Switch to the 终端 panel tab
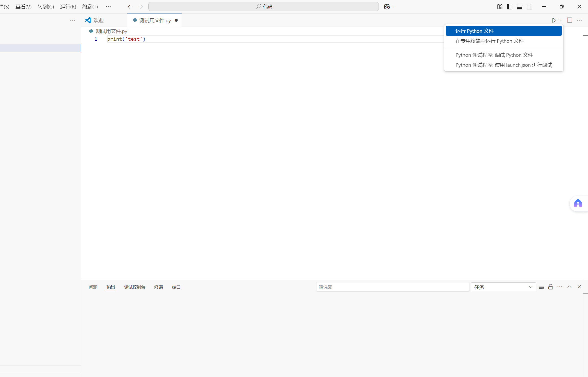Viewport: 588px width, 377px height. pyautogui.click(x=159, y=287)
